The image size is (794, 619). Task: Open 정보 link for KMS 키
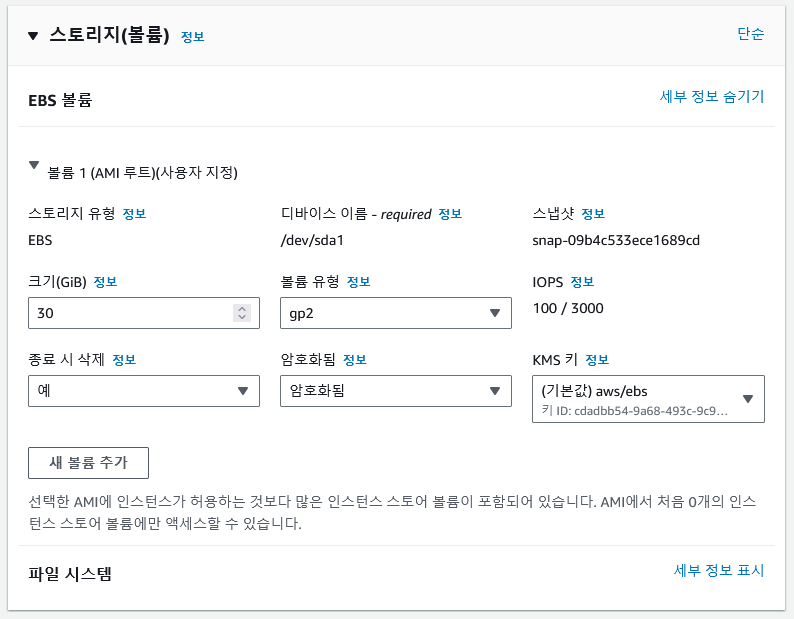(597, 360)
